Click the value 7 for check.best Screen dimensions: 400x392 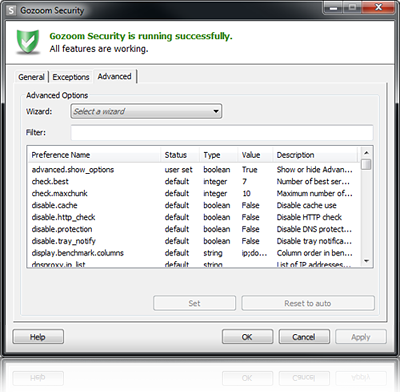(x=244, y=182)
